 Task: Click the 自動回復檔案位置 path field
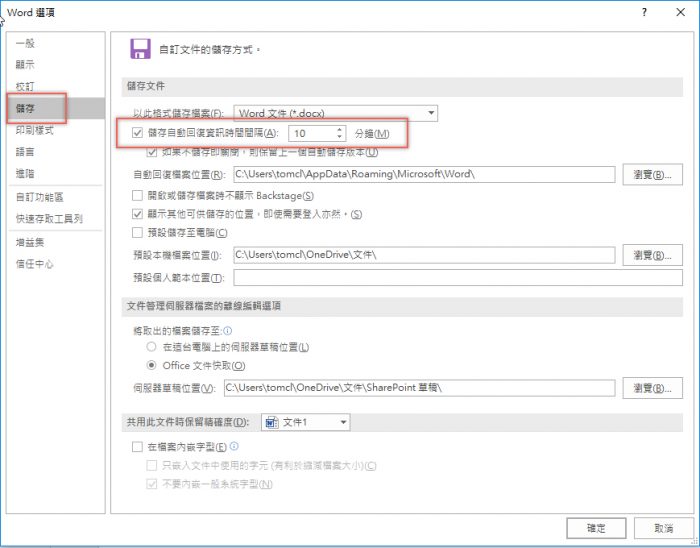424,174
